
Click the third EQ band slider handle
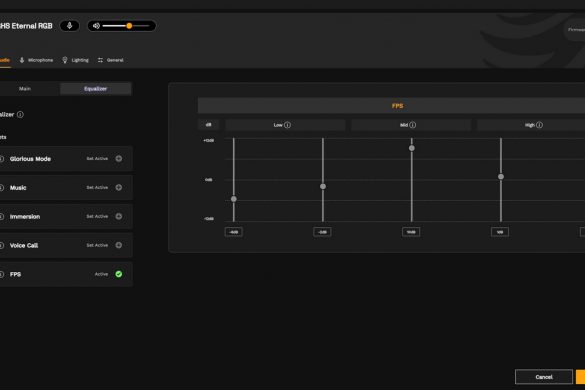(412, 148)
